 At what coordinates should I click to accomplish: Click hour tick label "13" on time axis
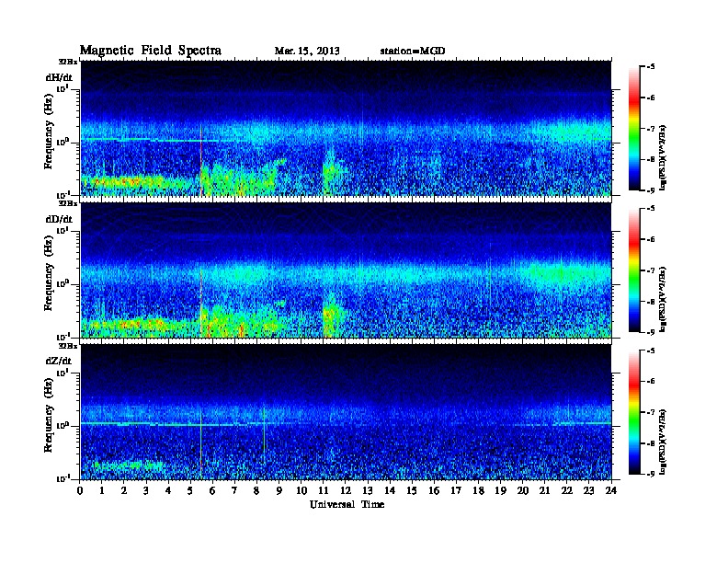pos(368,490)
